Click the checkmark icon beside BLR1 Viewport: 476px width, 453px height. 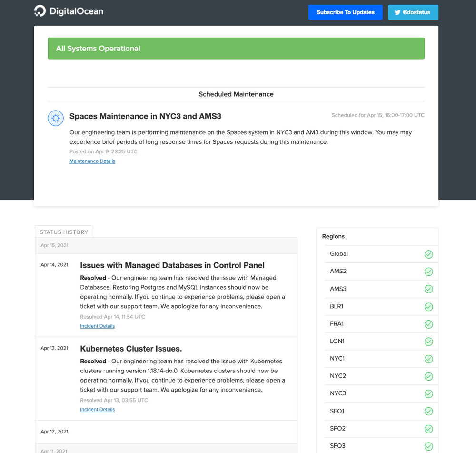coord(428,306)
